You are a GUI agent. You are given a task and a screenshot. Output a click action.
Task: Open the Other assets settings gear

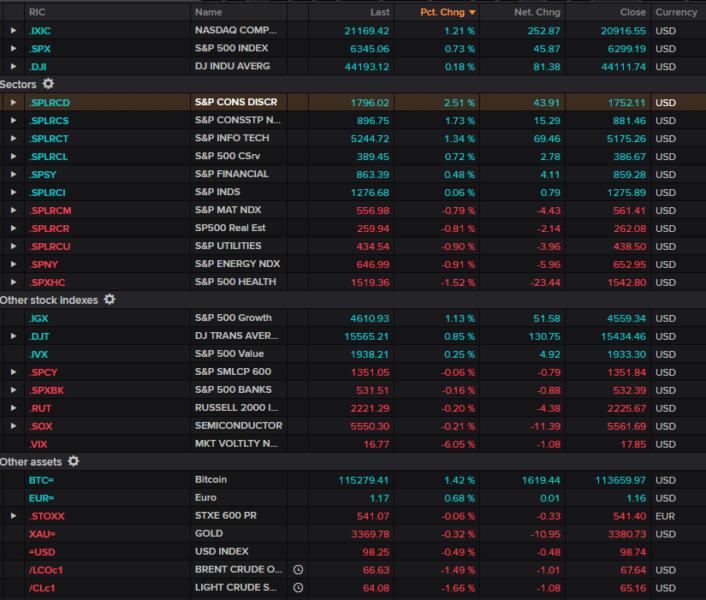[x=73, y=461]
